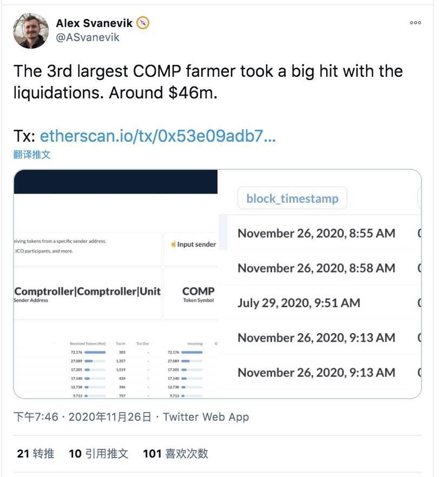
Task: Click the Input sender field in the image
Action: (x=193, y=244)
